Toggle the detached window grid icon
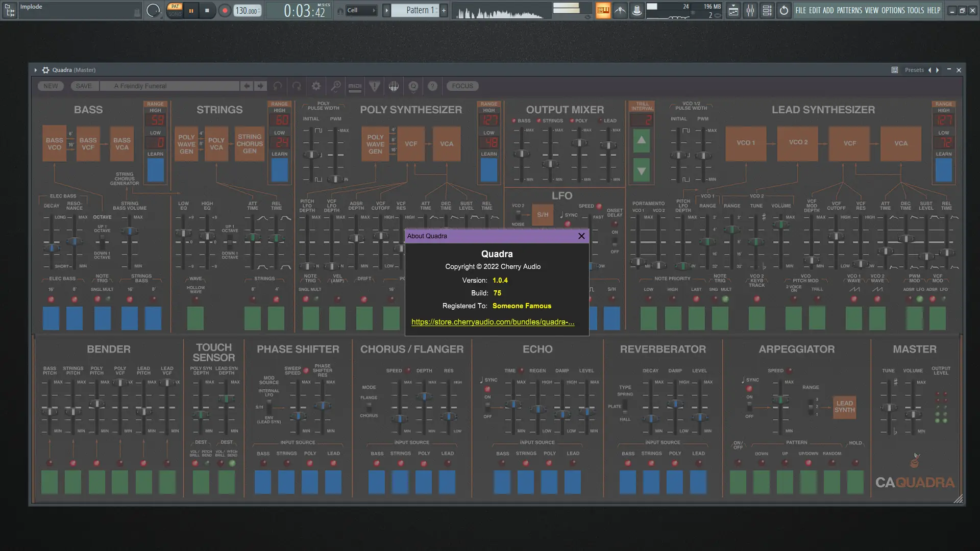This screenshot has height=551, width=980. coord(894,70)
